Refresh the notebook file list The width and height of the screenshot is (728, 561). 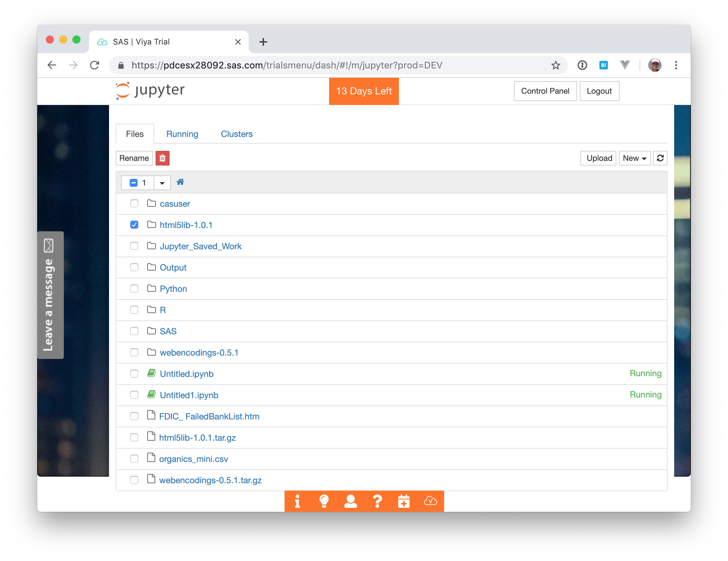point(660,158)
